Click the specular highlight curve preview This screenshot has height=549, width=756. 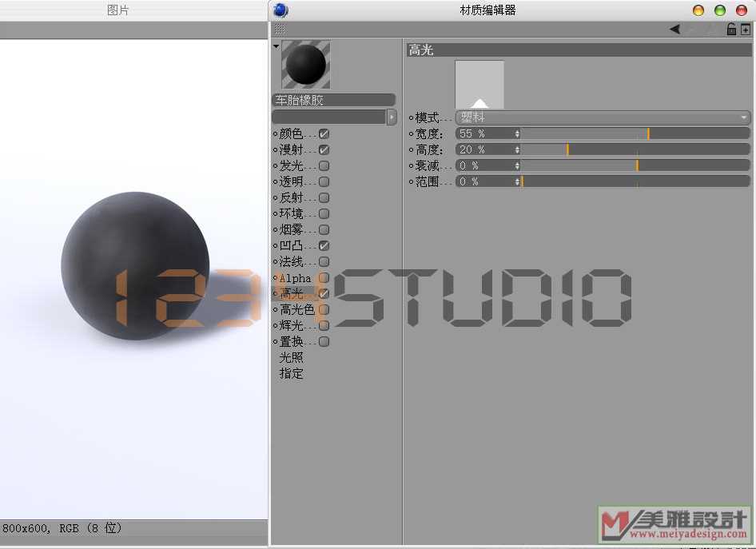click(479, 85)
